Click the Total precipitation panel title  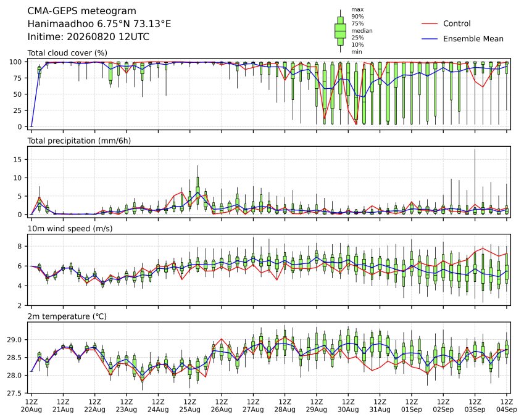pyautogui.click(x=79, y=141)
